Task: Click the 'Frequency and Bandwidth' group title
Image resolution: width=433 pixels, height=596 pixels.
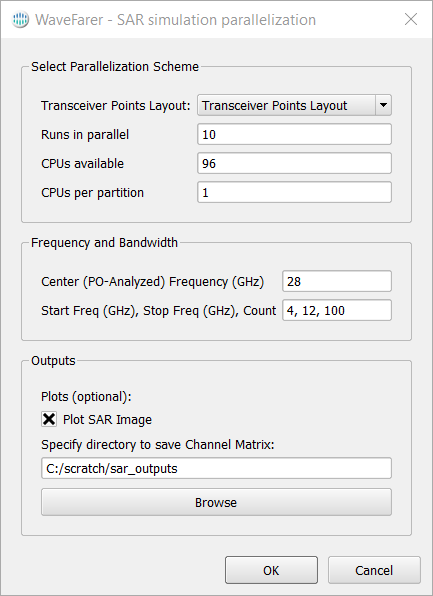Action: pyautogui.click(x=105, y=243)
